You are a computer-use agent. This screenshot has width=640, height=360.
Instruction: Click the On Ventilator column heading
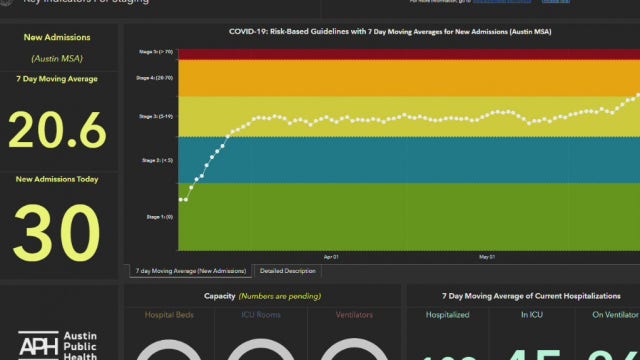[616, 315]
